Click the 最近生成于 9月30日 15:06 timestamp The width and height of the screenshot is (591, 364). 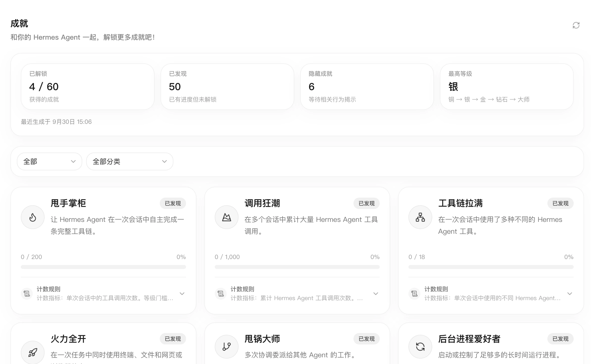coord(56,122)
